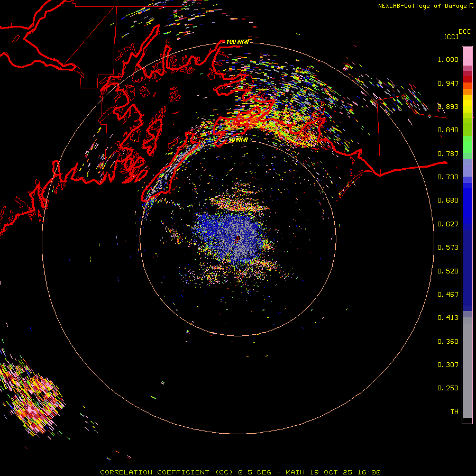Click the 0.627 scale value
Viewport: 476px width, 476px height.
[448, 224]
